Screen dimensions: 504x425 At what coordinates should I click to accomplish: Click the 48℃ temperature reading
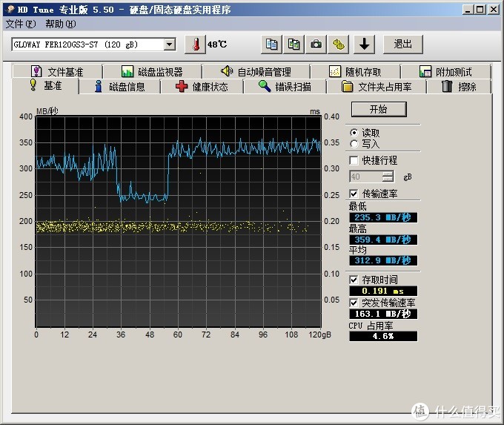click(217, 45)
